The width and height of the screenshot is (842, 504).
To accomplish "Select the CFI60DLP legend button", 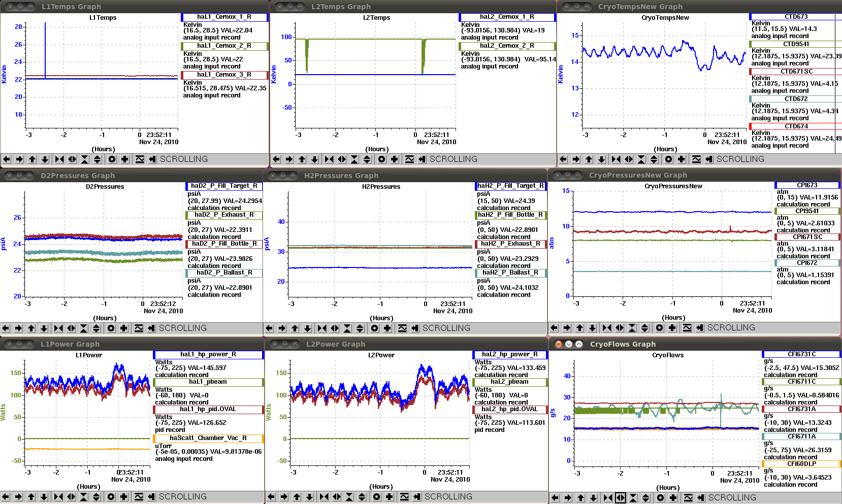I will coord(801,464).
